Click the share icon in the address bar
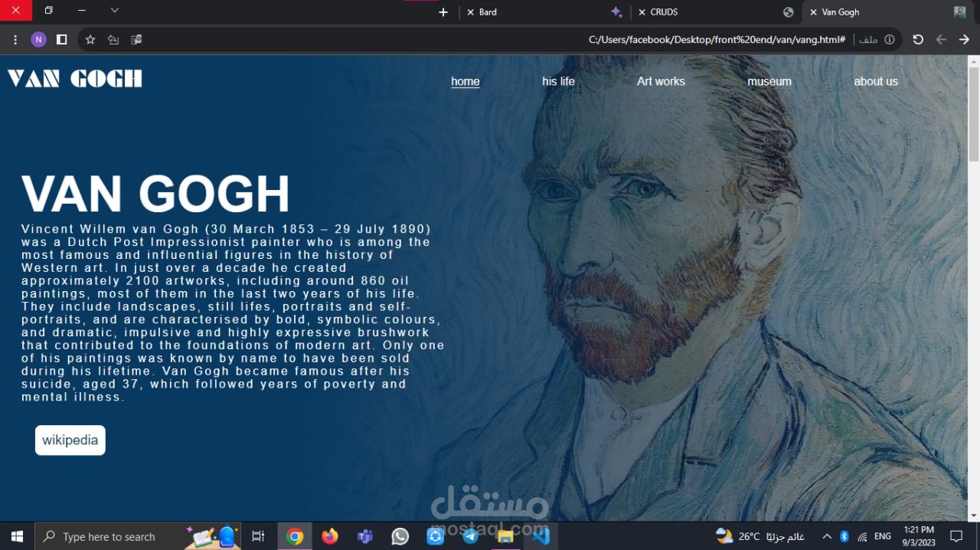Image resolution: width=980 pixels, height=550 pixels. pyautogui.click(x=113, y=40)
